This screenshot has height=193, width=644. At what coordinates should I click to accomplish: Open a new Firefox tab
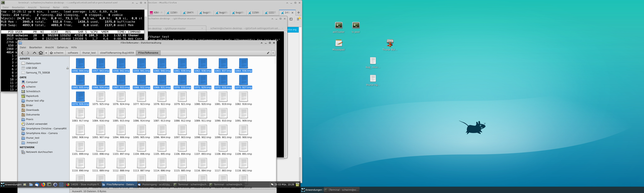[x=298, y=13]
